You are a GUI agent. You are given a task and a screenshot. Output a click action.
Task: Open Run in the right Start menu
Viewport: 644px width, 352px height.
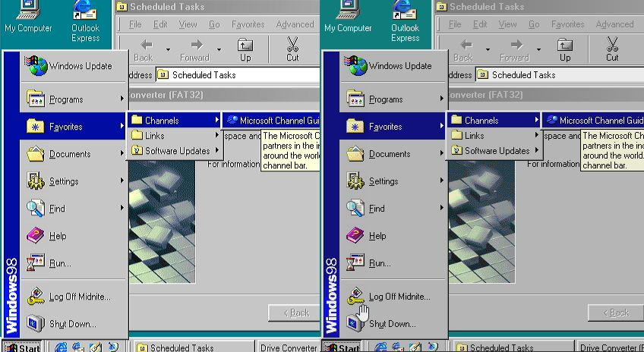click(379, 263)
